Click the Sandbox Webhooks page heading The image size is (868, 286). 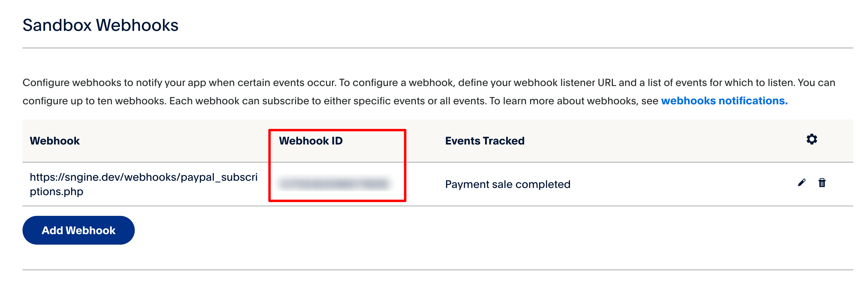pos(101,25)
